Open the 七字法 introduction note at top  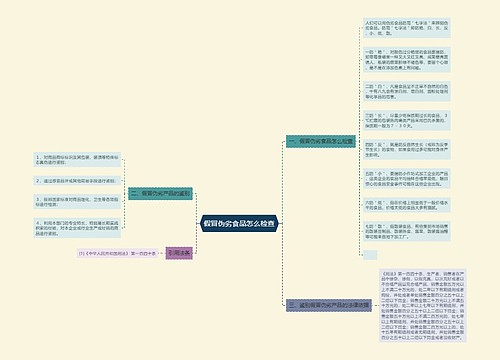click(407, 28)
